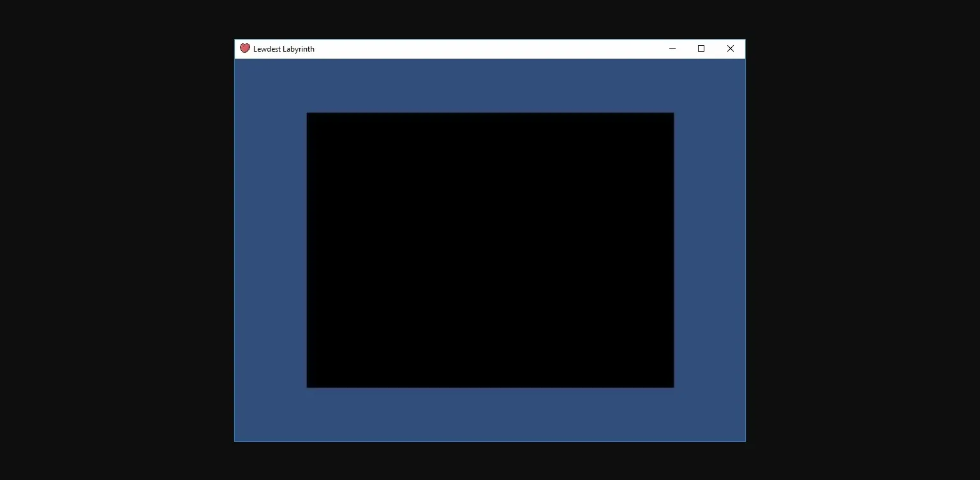
Task: Click the blue area below the game viewport
Action: coord(490,414)
